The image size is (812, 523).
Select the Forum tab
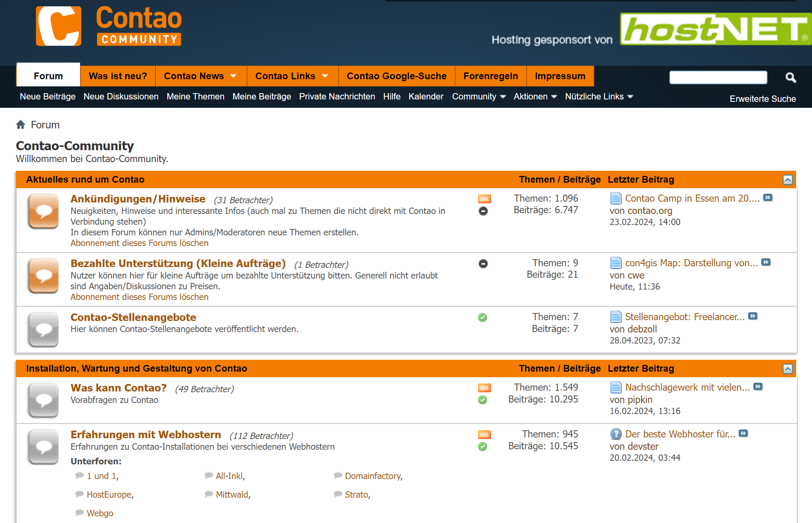[x=48, y=76]
